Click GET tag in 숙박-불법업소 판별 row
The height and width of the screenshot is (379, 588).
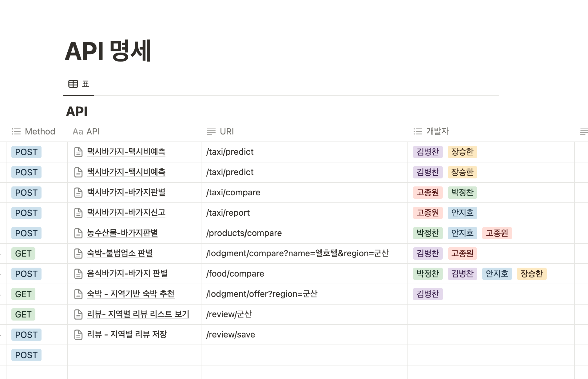click(x=23, y=253)
